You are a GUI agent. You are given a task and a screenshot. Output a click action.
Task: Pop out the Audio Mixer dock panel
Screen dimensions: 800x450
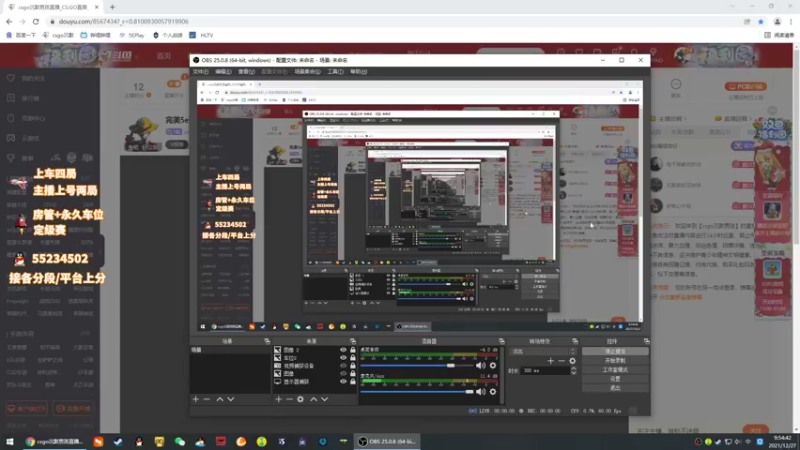tap(502, 341)
